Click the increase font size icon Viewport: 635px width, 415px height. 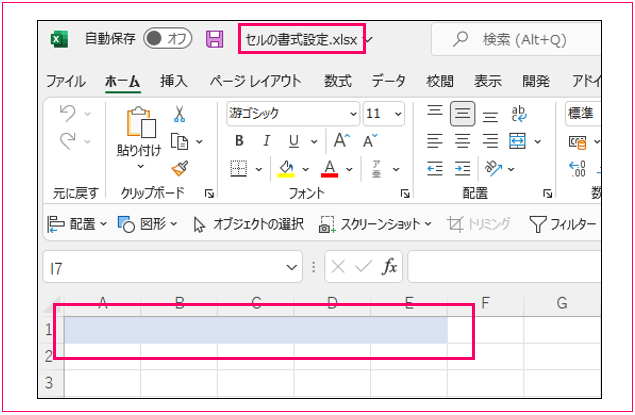pyautogui.click(x=342, y=140)
